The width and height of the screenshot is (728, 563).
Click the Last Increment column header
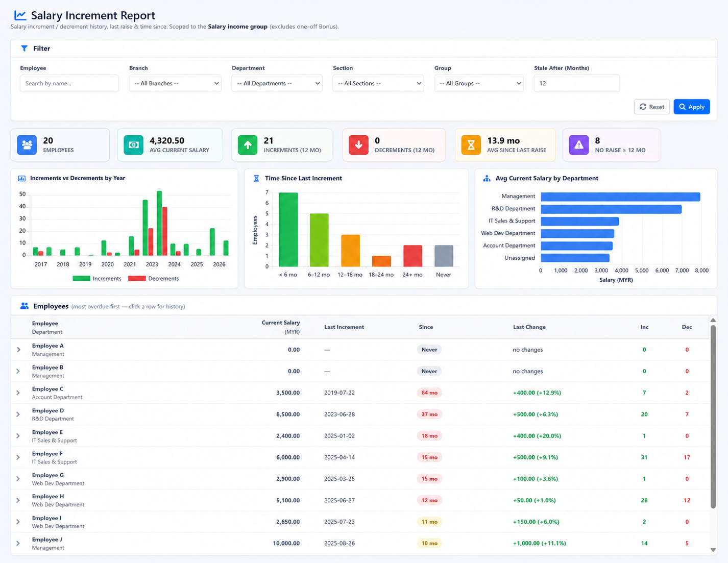click(344, 327)
